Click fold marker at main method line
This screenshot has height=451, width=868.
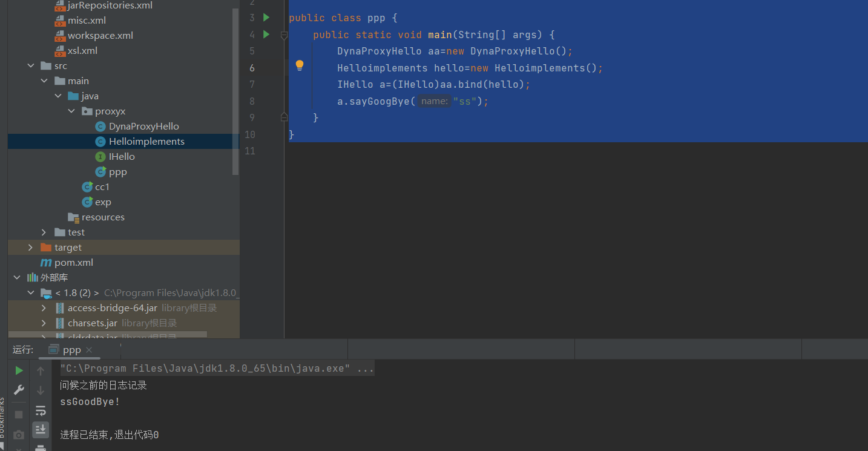click(x=284, y=36)
